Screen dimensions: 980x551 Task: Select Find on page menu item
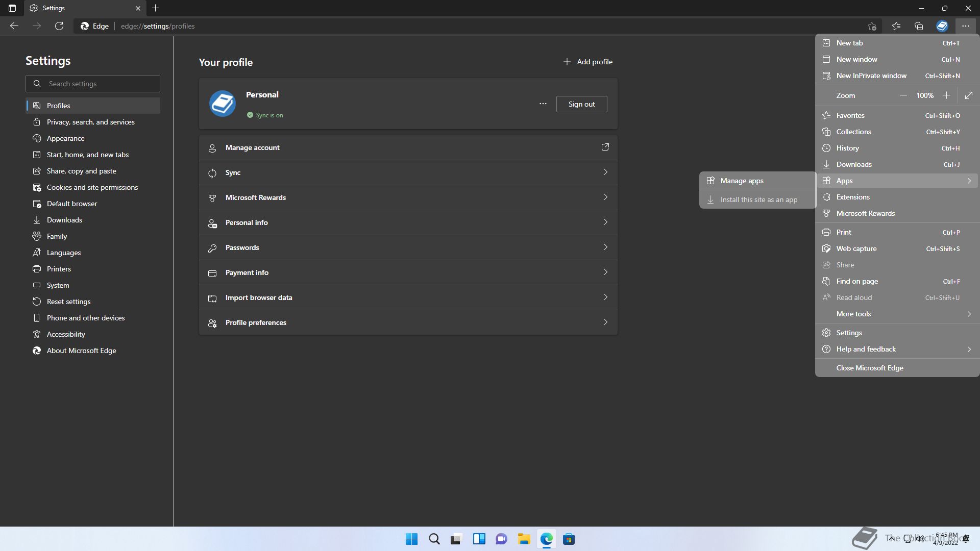tap(897, 281)
